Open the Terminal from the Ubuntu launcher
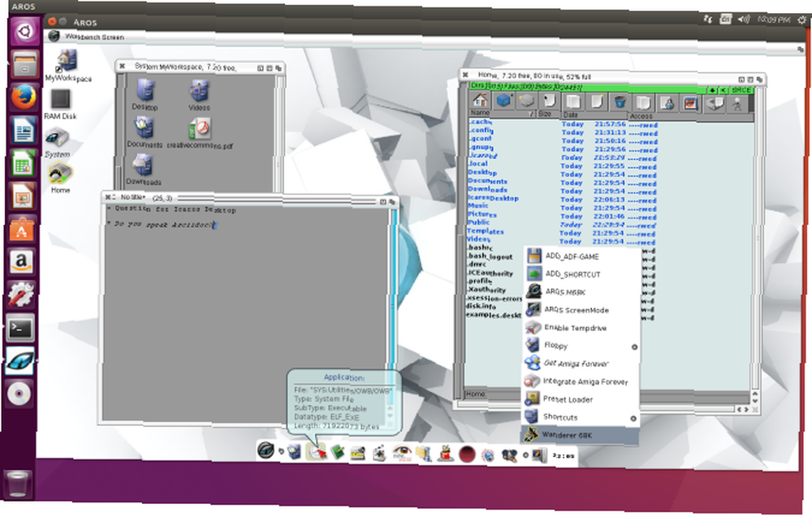812x517 pixels. click(21, 328)
